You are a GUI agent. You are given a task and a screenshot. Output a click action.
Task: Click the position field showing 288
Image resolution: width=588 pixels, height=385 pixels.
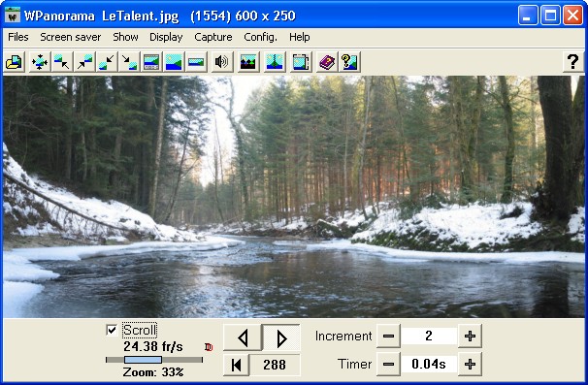click(x=275, y=365)
